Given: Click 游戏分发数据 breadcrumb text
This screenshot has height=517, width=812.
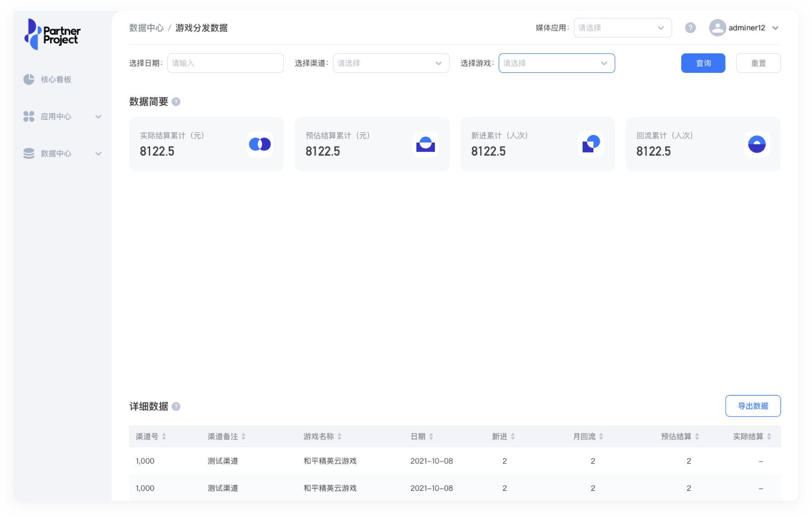Looking at the screenshot, I should (201, 28).
